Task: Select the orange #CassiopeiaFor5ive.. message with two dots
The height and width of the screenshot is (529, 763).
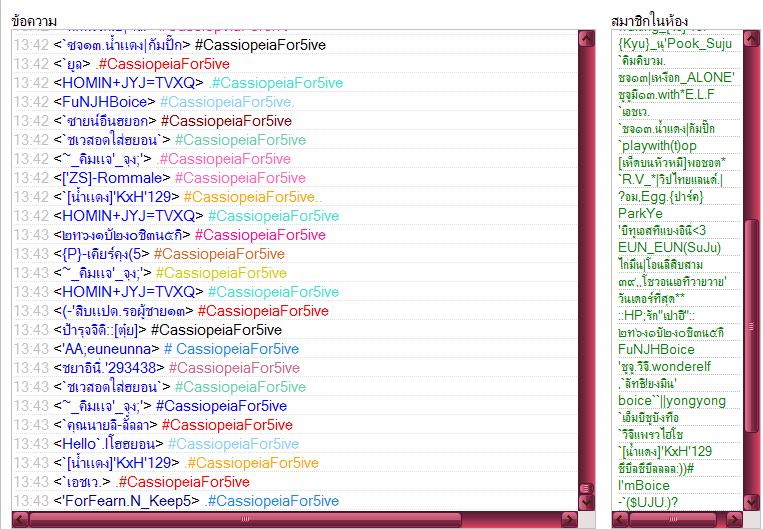Action: [x=253, y=197]
